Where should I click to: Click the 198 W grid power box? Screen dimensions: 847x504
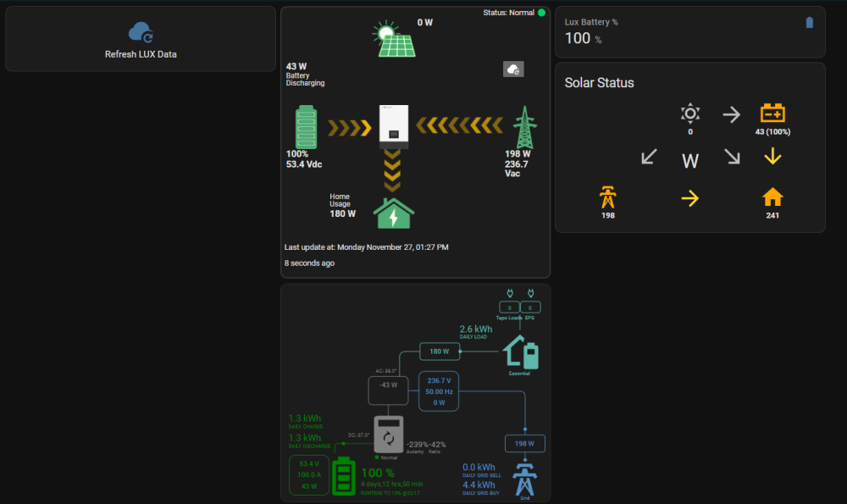(524, 444)
